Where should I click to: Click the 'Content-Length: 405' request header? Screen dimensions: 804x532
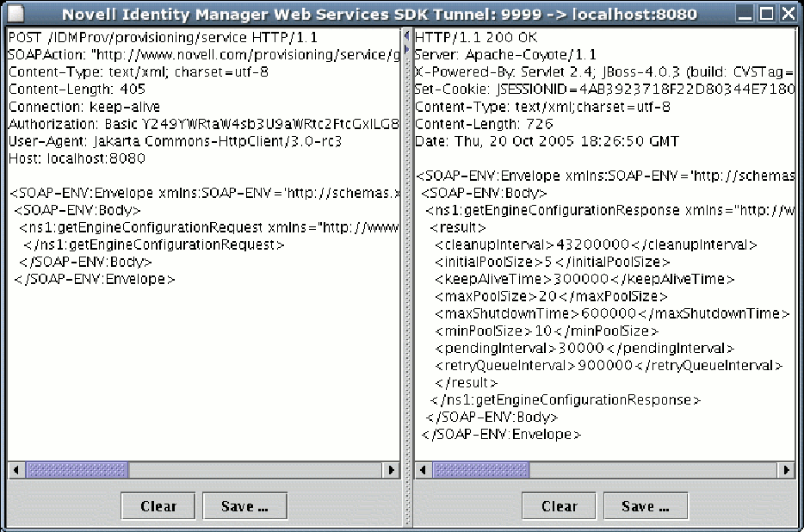point(77,90)
